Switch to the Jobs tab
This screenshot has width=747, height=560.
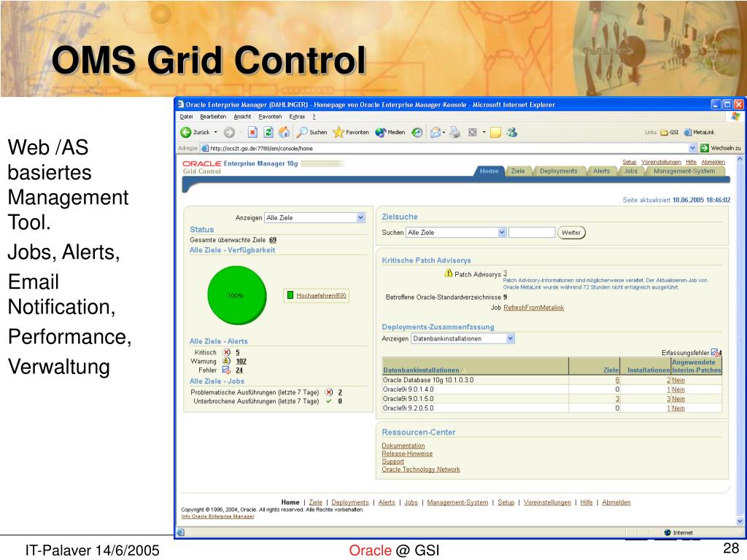(x=630, y=171)
